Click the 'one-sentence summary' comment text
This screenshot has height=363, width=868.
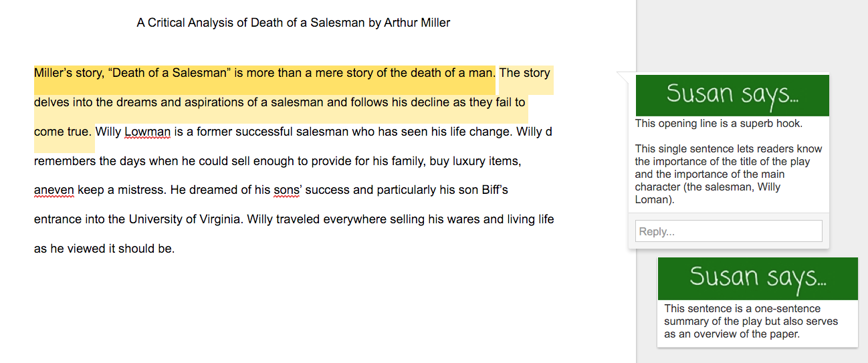point(751,321)
